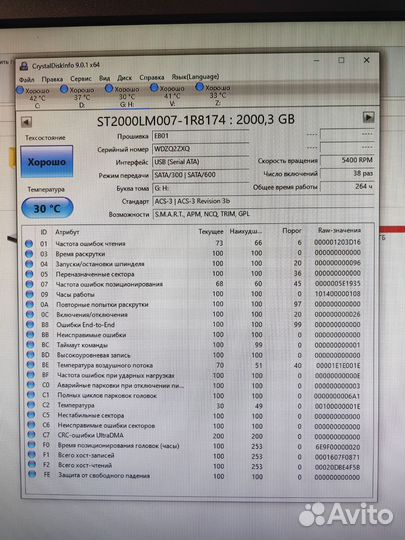Screen dimensions: 405x540
Task: Open the Сервис menu
Action: tap(81, 79)
